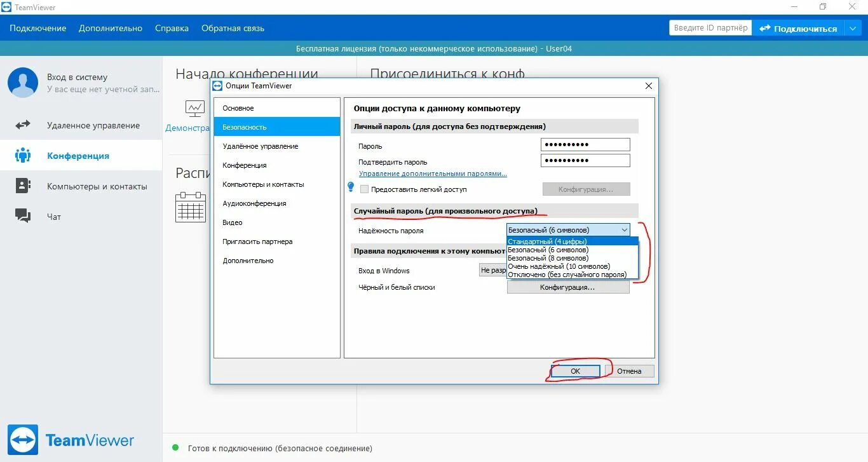Open the Дополнительно menu in top bar
The width and height of the screenshot is (868, 462).
point(111,28)
